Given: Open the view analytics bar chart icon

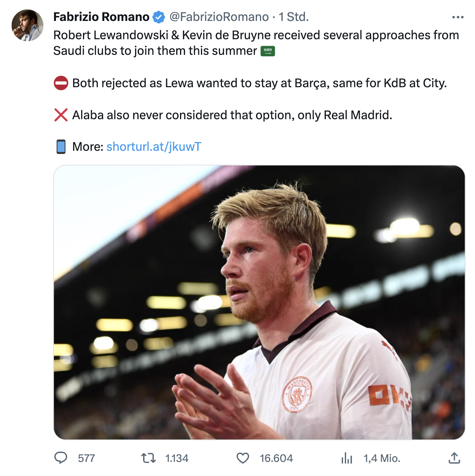Looking at the screenshot, I should click(347, 458).
